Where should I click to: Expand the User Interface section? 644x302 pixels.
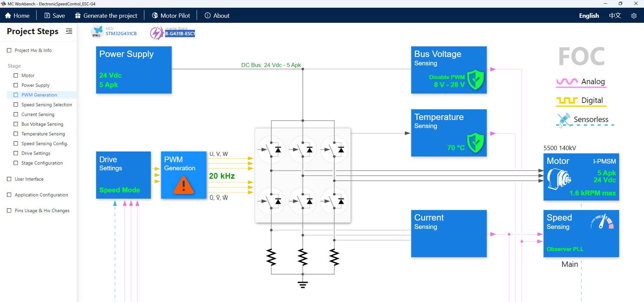8,179
